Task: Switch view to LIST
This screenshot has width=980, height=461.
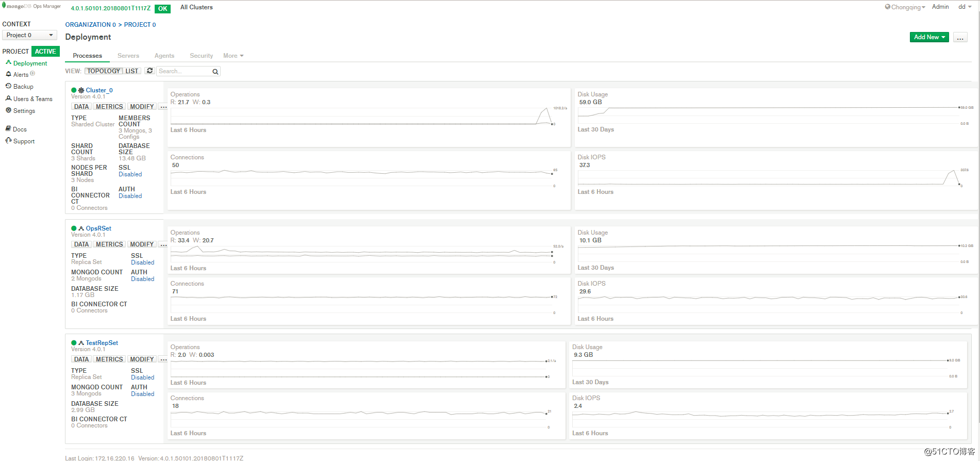Action: point(132,71)
